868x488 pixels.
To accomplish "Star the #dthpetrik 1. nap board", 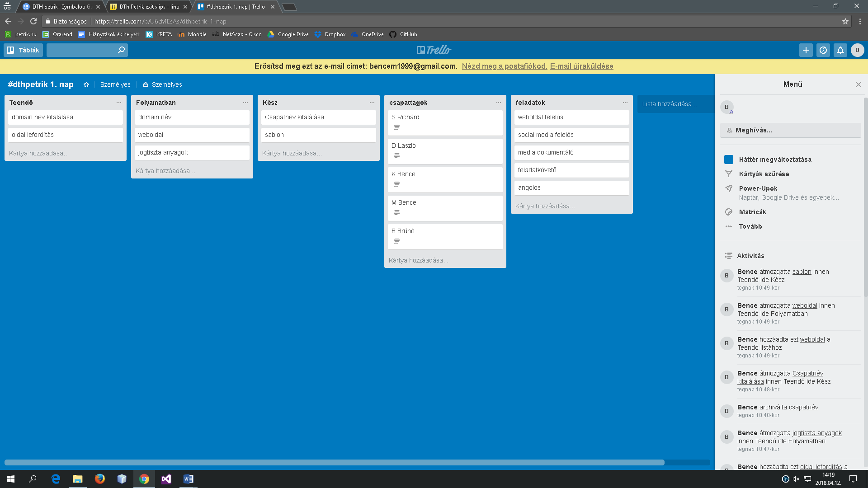I will pos(86,84).
